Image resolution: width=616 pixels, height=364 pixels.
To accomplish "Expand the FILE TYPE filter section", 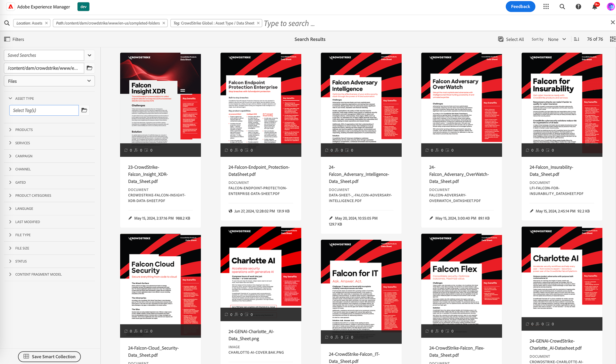I will tap(11, 235).
